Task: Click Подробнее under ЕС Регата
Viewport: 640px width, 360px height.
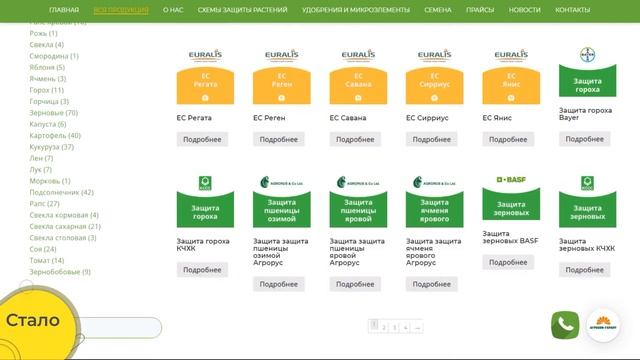Action: tap(202, 139)
